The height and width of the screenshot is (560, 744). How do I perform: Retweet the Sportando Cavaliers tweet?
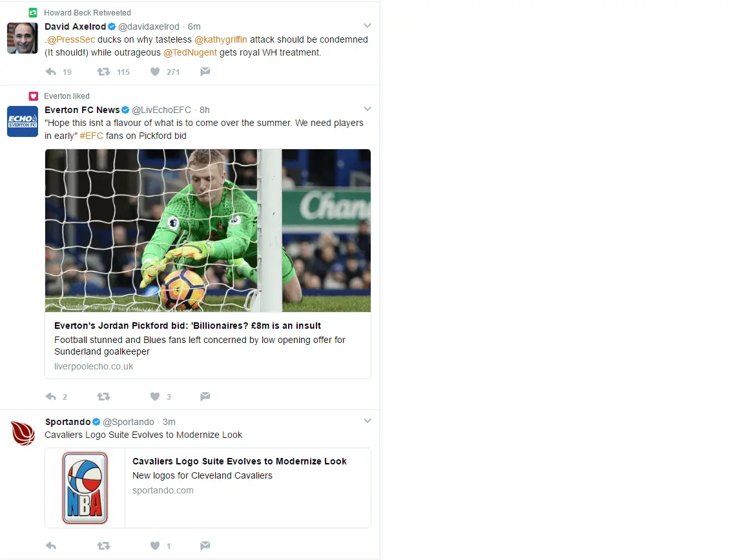point(103,546)
